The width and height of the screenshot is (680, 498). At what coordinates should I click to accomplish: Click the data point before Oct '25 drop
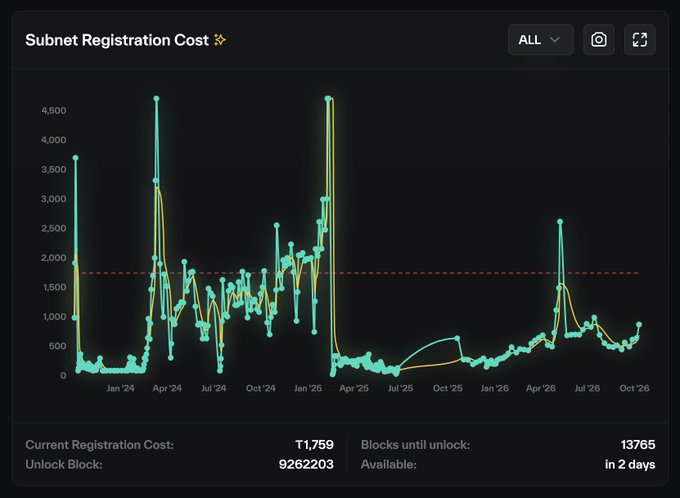[x=457, y=338]
